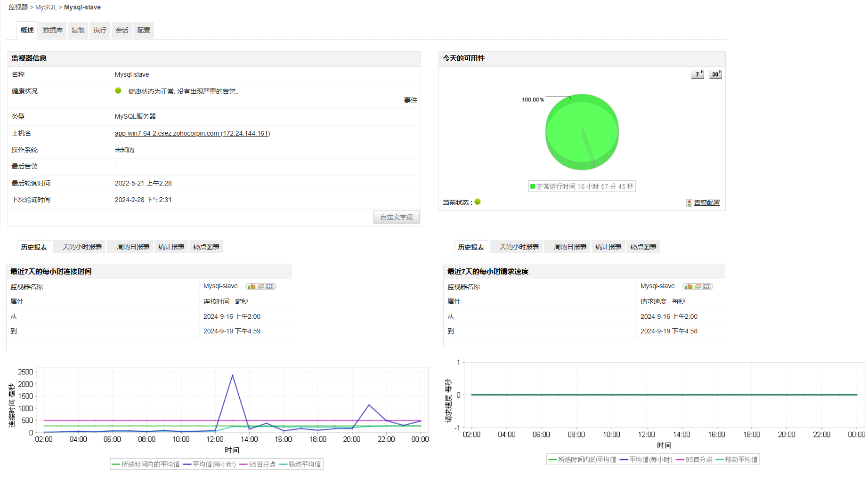Click 95百分点 legend in request rate chart
Screen dimensions: 868x477
(x=694, y=460)
